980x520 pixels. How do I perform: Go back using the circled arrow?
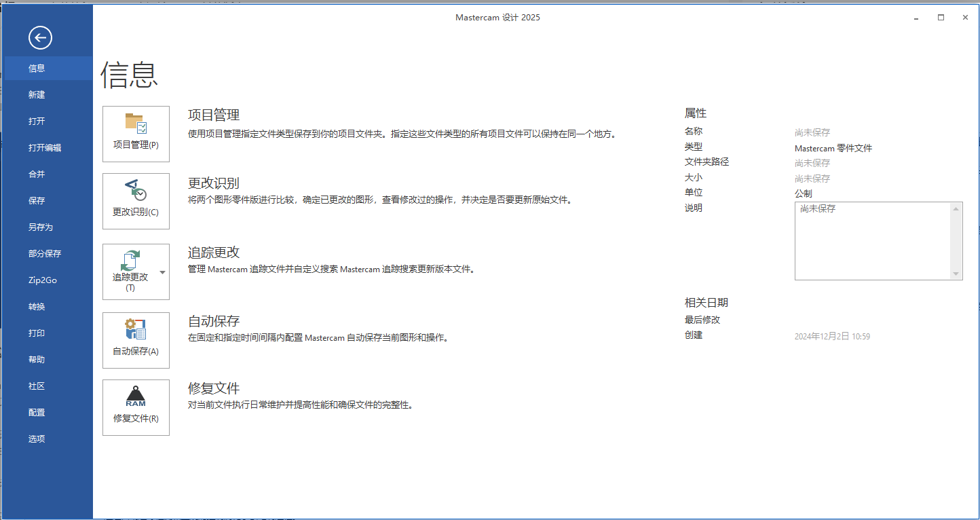[x=40, y=37]
